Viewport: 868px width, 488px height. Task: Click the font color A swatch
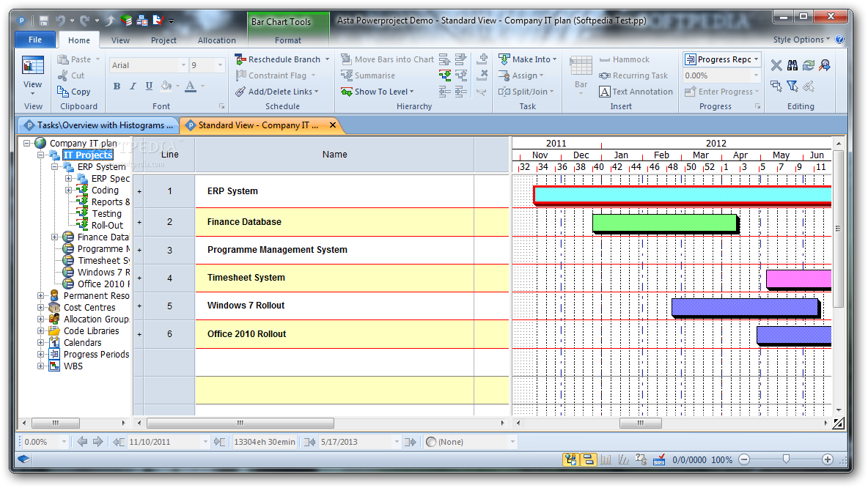[191, 86]
